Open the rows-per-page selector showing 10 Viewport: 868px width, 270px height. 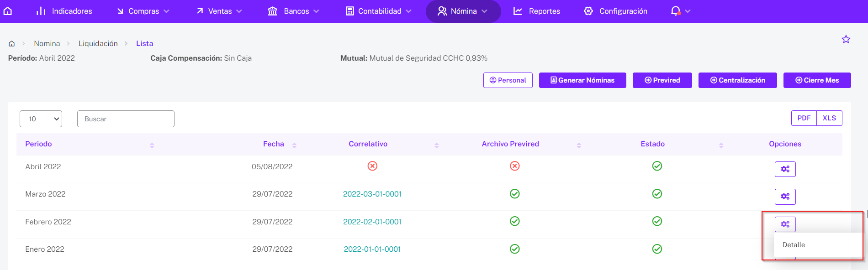[41, 119]
